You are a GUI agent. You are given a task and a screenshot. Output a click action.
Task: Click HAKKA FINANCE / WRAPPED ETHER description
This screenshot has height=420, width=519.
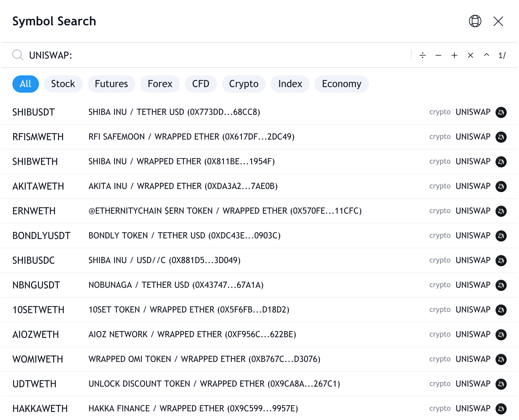tap(193, 409)
